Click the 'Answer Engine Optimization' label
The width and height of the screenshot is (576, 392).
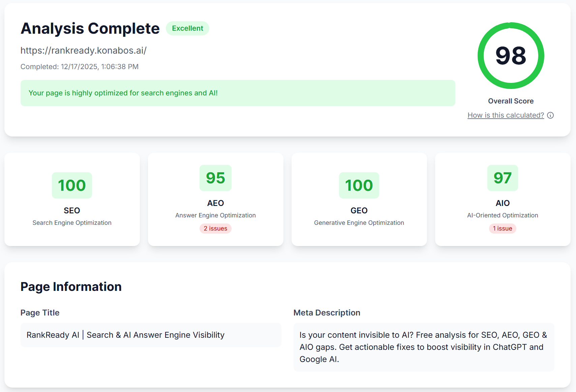(215, 215)
